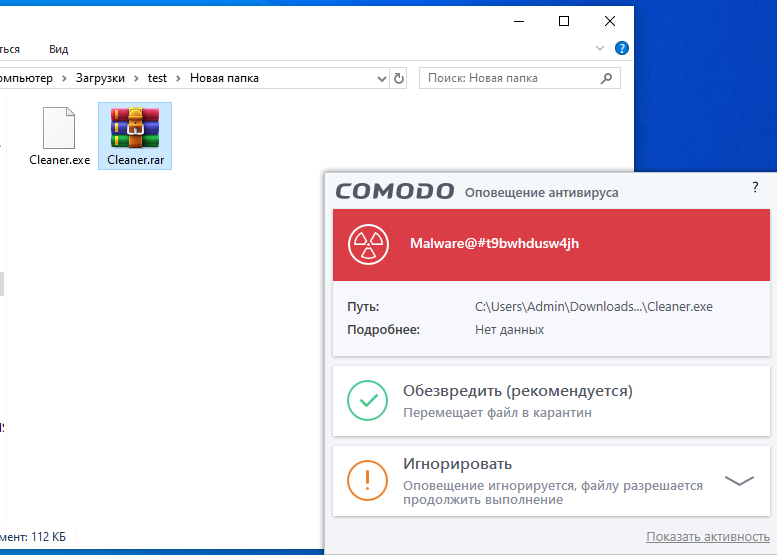The height and width of the screenshot is (555, 777).
Task: Expand the ignore options chevron
Action: [739, 480]
